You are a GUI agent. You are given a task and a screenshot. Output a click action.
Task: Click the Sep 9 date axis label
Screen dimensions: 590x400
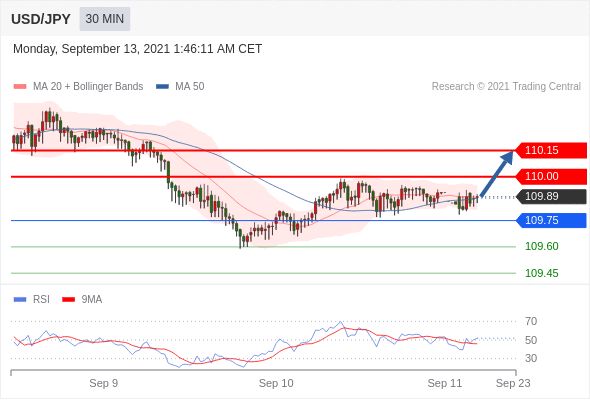click(103, 383)
